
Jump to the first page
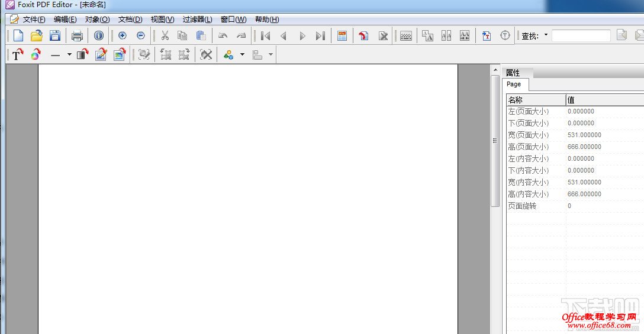tap(266, 36)
